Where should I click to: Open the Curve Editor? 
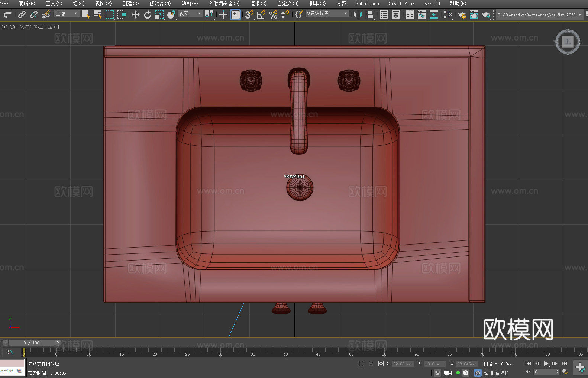pyautogui.click(x=422, y=14)
